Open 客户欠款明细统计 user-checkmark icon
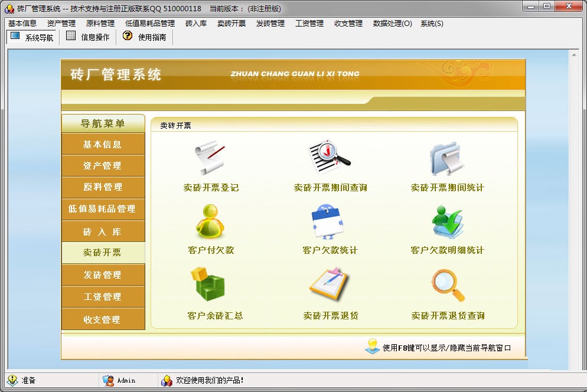The width and height of the screenshot is (587, 392). point(448,222)
